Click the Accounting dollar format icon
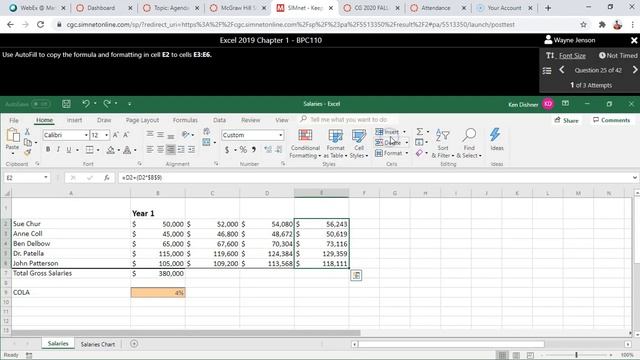The image size is (640, 360). click(227, 150)
